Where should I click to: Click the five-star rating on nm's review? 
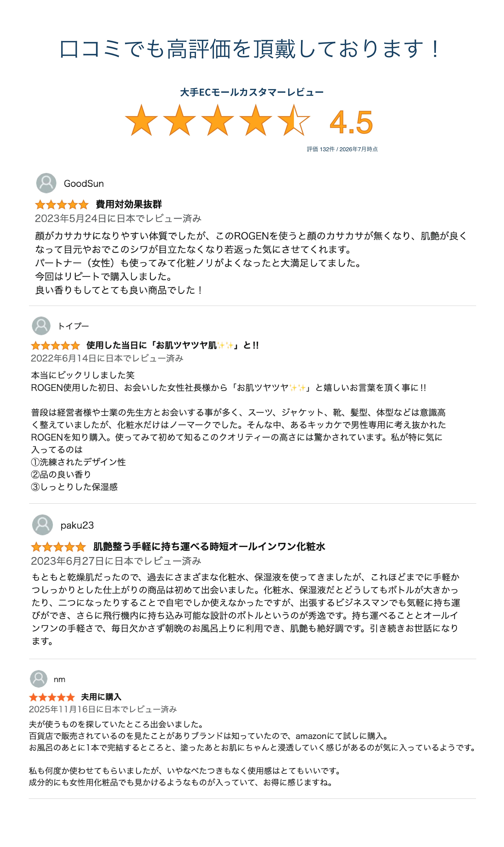click(52, 697)
